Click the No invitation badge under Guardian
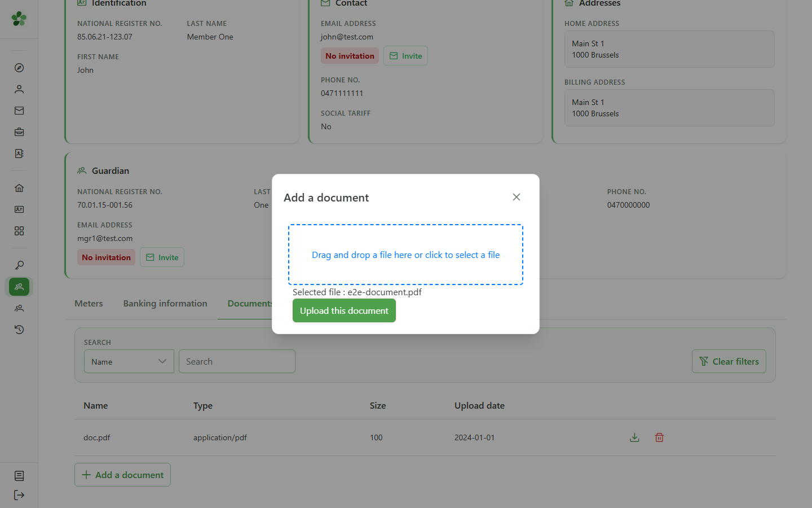 point(106,257)
